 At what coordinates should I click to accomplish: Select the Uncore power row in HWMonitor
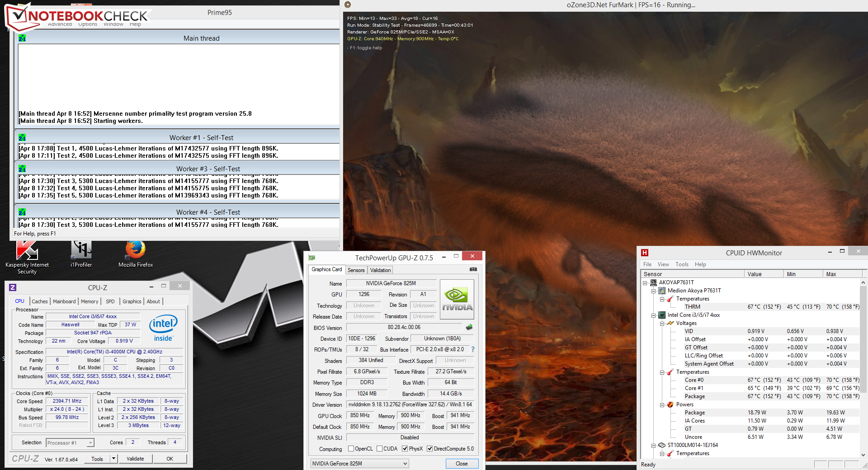click(x=750, y=437)
